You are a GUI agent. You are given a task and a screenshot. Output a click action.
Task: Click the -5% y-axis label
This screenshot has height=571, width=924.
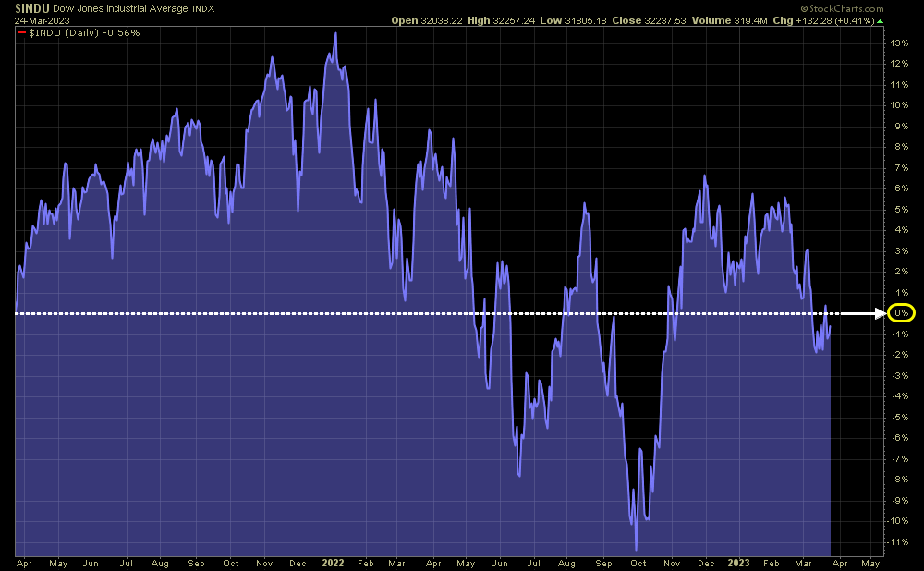click(900, 418)
